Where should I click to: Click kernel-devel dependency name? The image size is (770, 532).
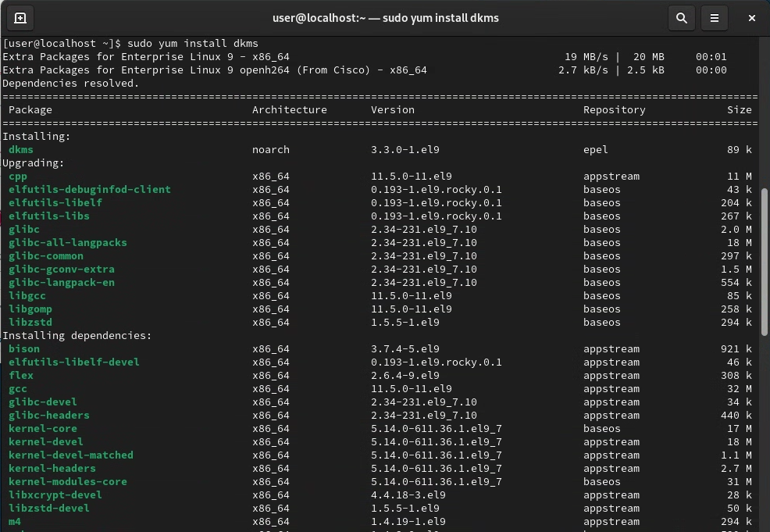45,441
